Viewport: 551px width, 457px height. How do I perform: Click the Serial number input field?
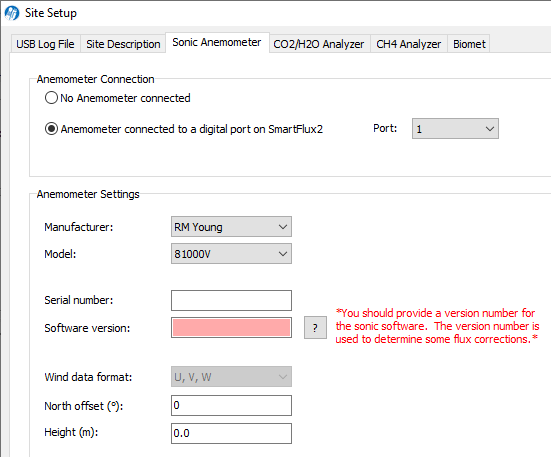(231, 300)
